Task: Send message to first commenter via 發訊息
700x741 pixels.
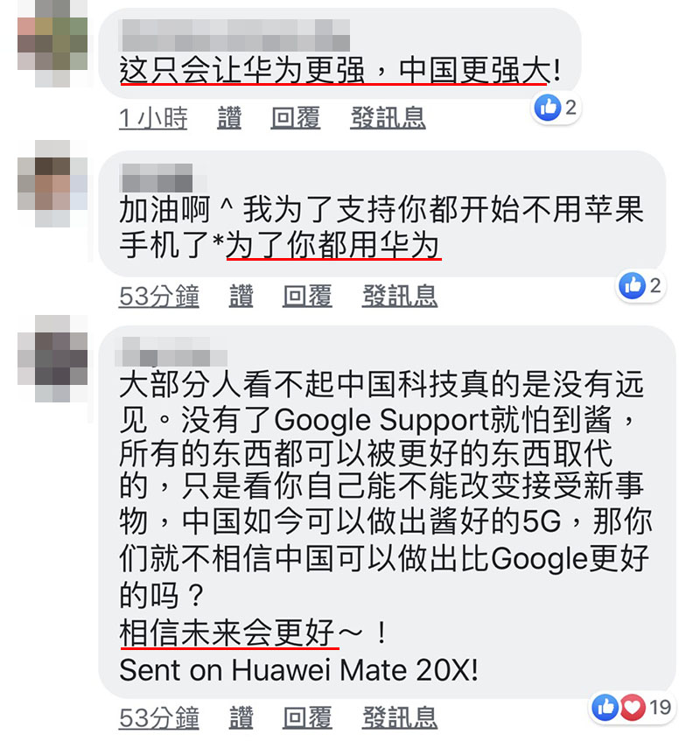Action: (x=388, y=118)
